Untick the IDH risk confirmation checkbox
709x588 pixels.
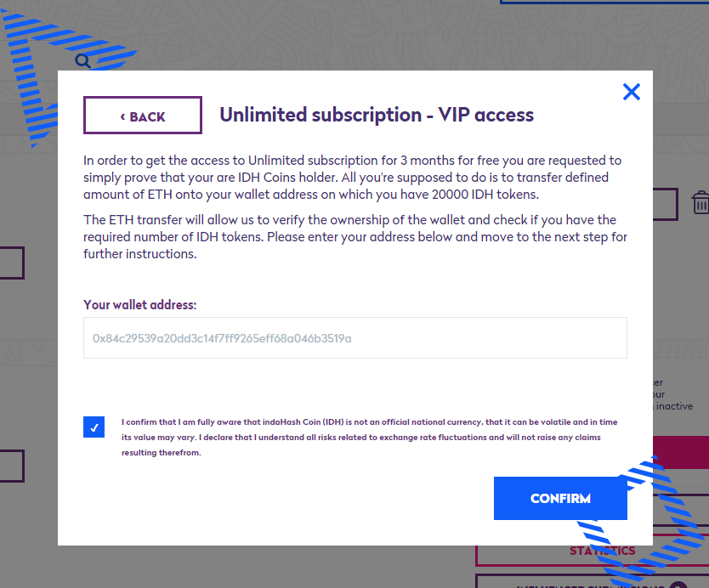click(x=94, y=427)
